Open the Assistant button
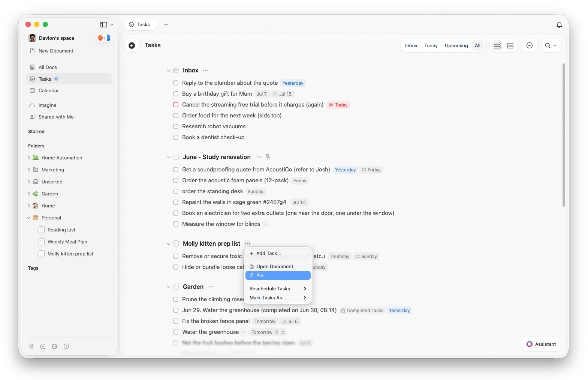 [x=541, y=344]
